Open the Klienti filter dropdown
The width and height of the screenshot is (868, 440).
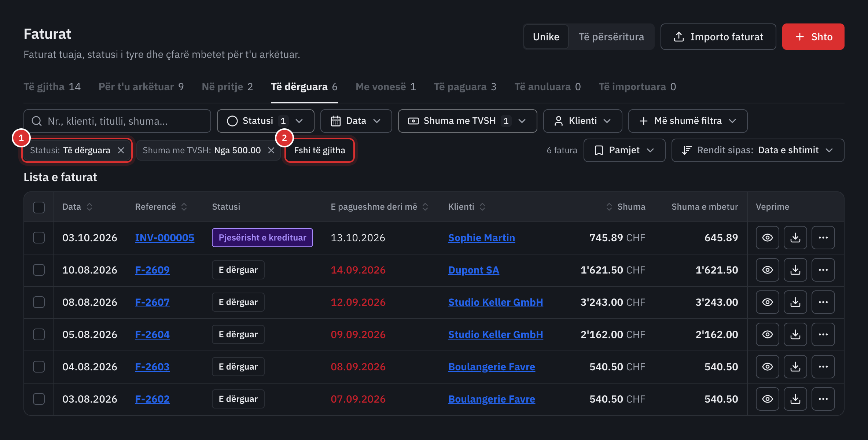(582, 121)
